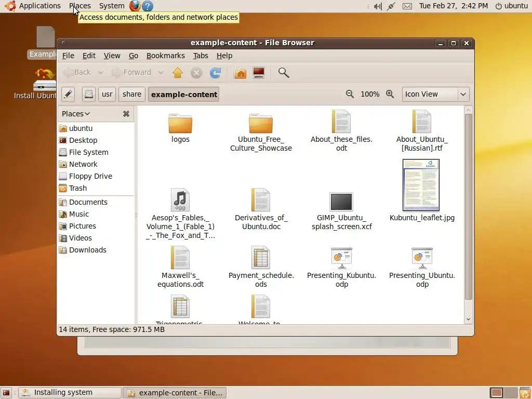The height and width of the screenshot is (399, 532).
Task: Switch to Installing system taskbar window
Action: (x=70, y=393)
